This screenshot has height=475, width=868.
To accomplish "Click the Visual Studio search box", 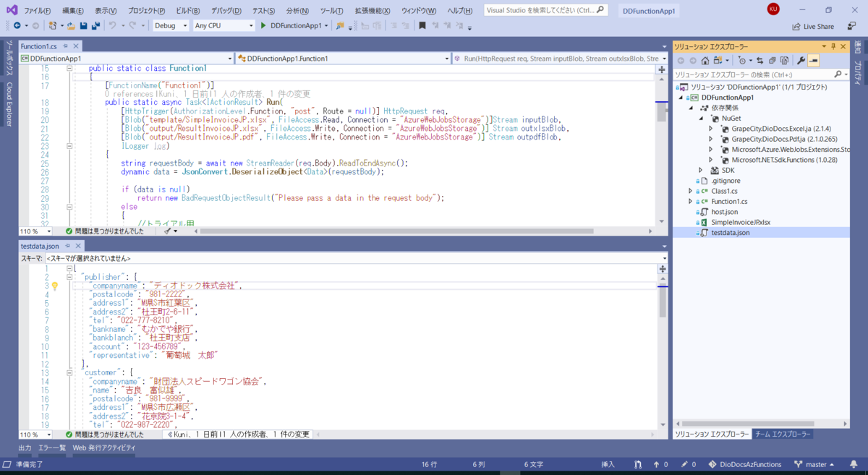I will 545,11.
